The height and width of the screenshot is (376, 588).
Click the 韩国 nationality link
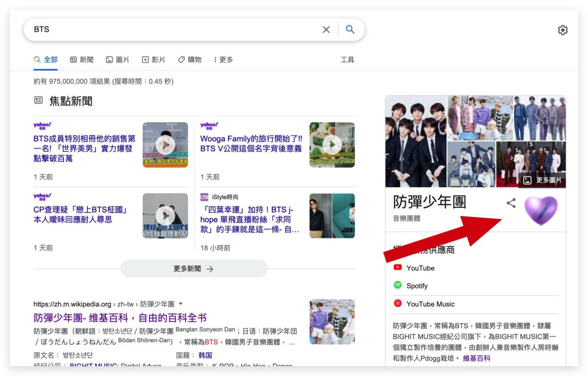point(205,355)
